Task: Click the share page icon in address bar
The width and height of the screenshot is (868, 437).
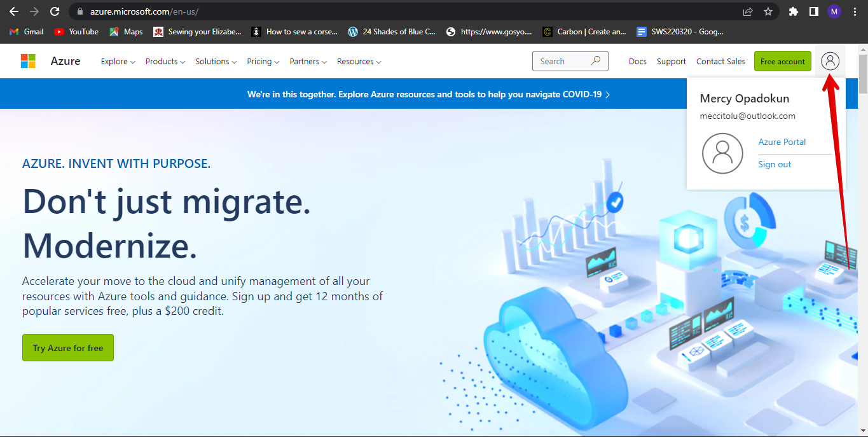Action: click(748, 11)
